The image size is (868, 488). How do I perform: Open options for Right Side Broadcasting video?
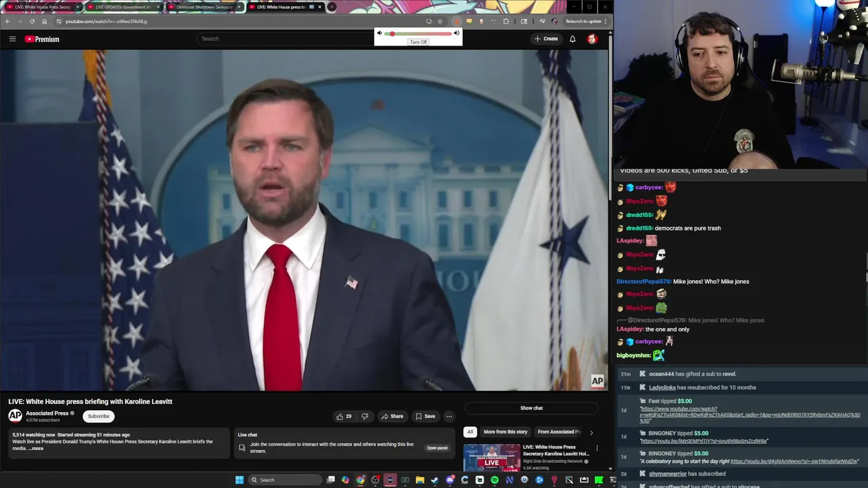tap(597, 448)
